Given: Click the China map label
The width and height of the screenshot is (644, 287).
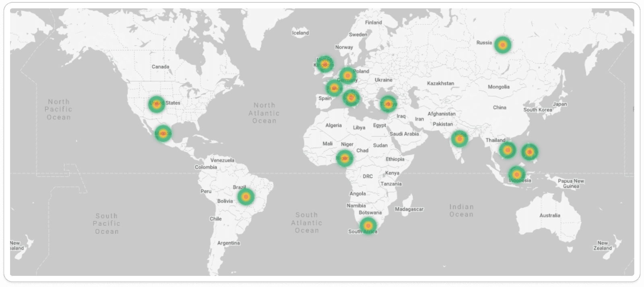Looking at the screenshot, I should pos(500,107).
